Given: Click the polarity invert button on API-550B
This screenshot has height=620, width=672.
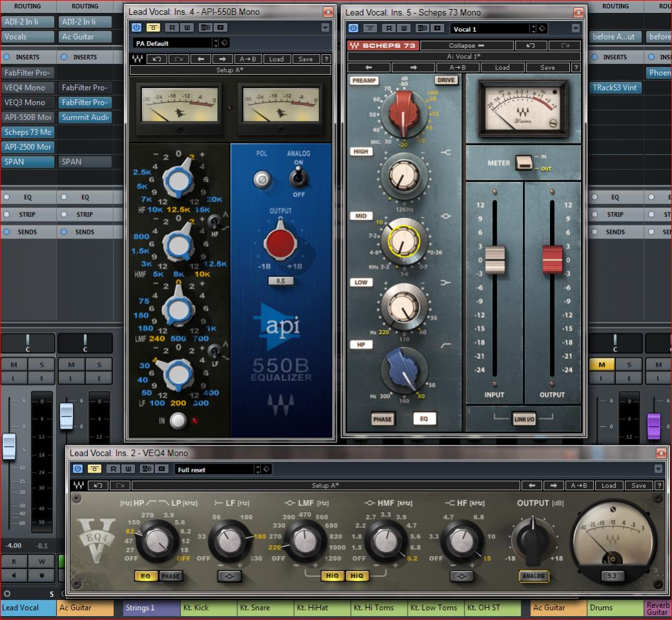Looking at the screenshot, I should (262, 180).
